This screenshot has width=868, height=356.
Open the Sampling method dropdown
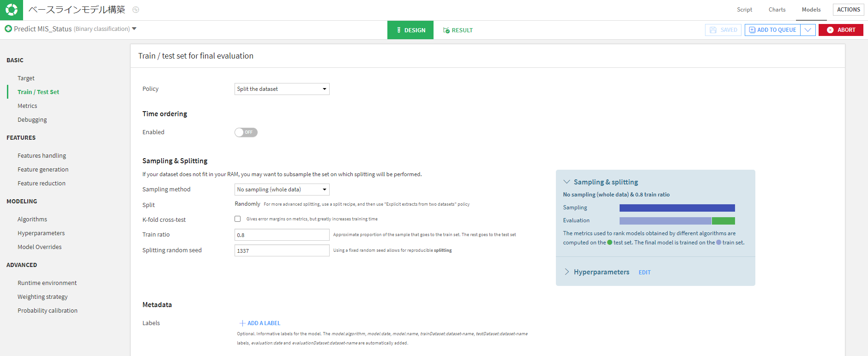click(282, 190)
